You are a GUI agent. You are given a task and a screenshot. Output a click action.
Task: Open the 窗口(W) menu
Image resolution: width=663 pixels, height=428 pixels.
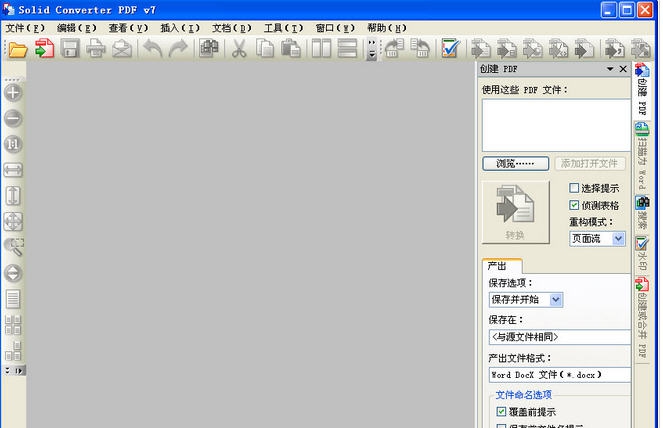(335, 28)
